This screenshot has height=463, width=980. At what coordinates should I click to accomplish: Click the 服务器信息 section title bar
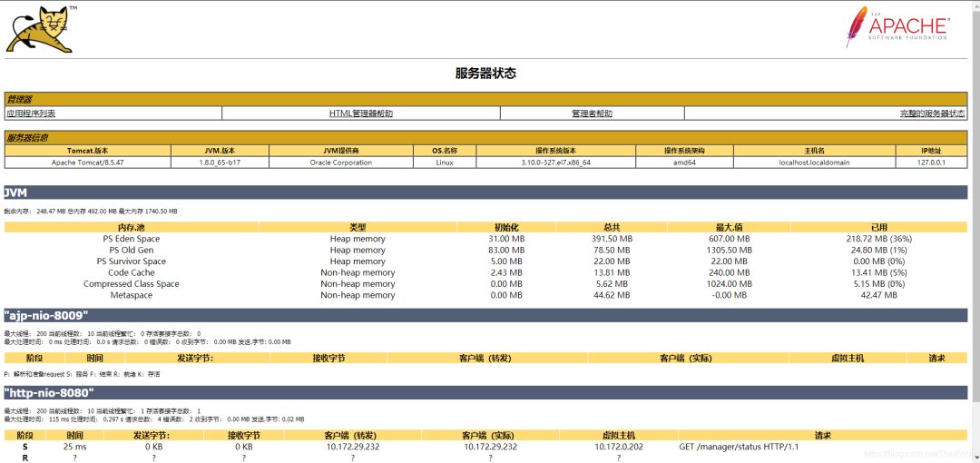pyautogui.click(x=485, y=138)
